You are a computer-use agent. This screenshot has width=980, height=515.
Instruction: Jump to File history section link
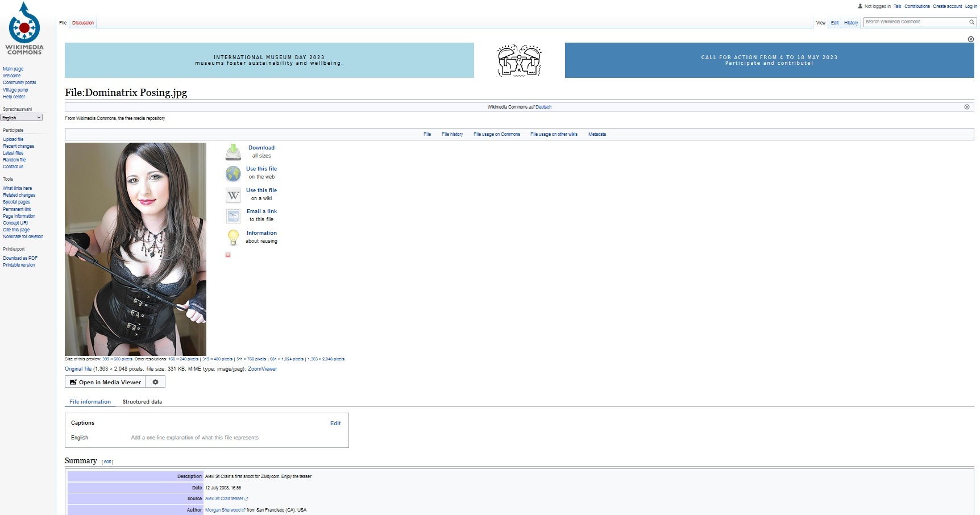(x=452, y=134)
